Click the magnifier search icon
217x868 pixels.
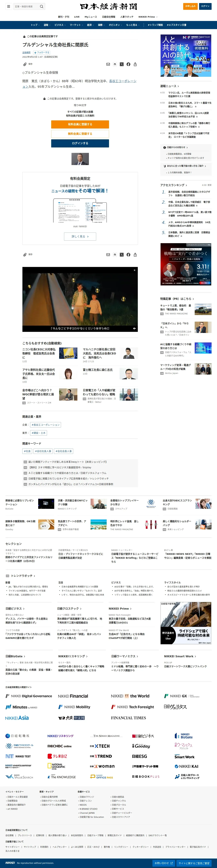41,6
